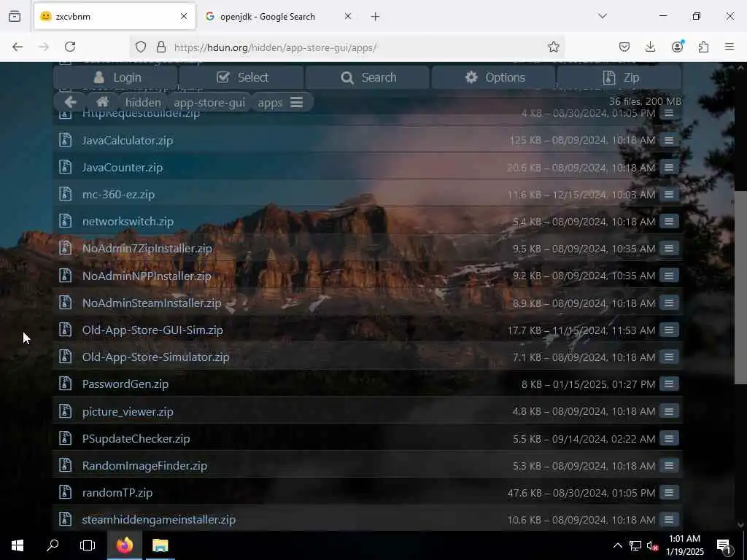Open the hidden breadcrumb folder
The width and height of the screenshot is (747, 560).
pyautogui.click(x=143, y=102)
